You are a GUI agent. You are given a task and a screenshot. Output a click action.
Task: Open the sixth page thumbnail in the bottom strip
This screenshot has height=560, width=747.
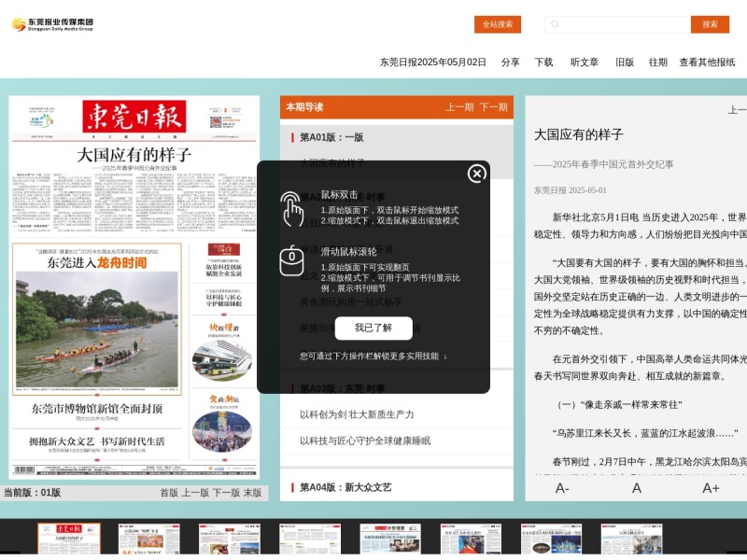[x=472, y=539]
